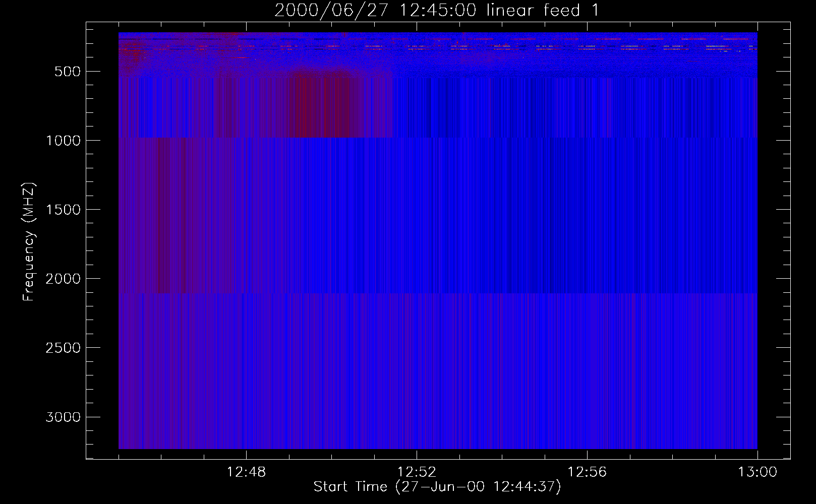Click the 500 frequency tick label
This screenshot has height=504, width=816.
(68, 72)
